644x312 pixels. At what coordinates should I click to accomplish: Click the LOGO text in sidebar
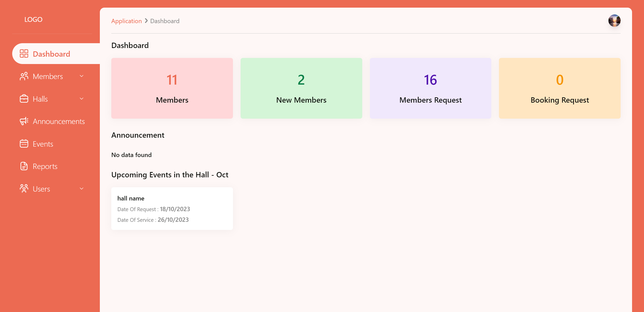click(33, 20)
